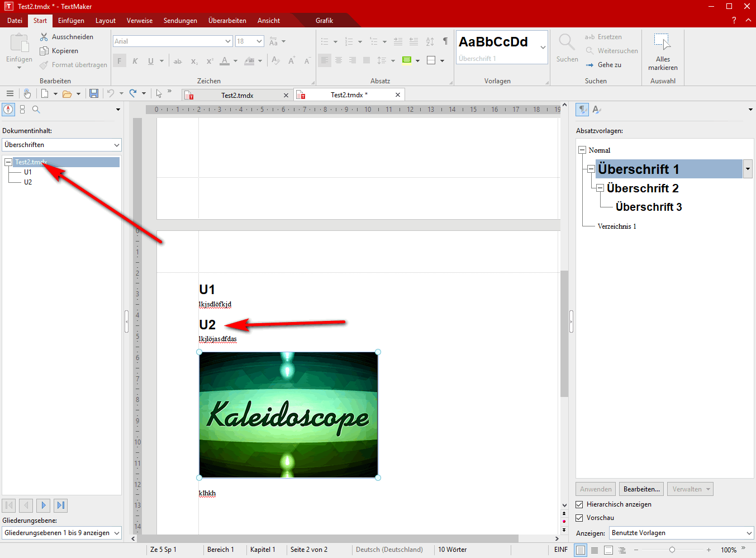This screenshot has height=558, width=756.
Task: Click the right alignment icon
Action: click(353, 60)
